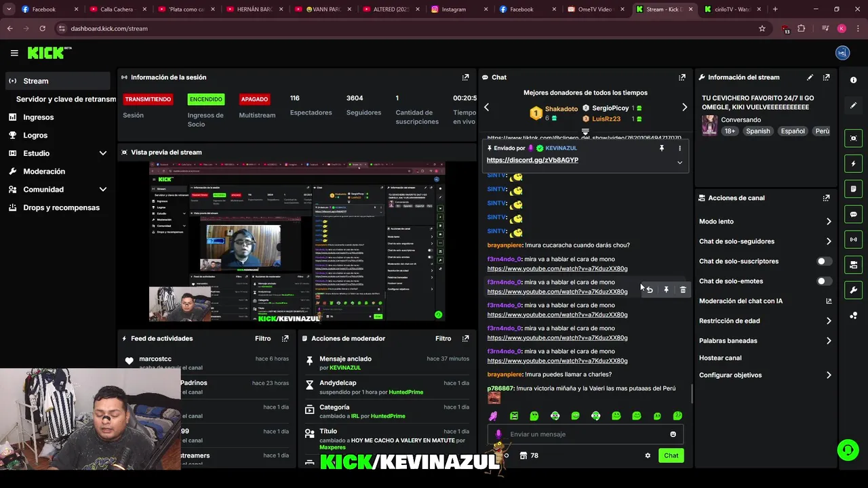Image resolution: width=868 pixels, height=488 pixels.
Task: Open the hamburger menu next to Kick logo
Action: pyautogui.click(x=14, y=53)
